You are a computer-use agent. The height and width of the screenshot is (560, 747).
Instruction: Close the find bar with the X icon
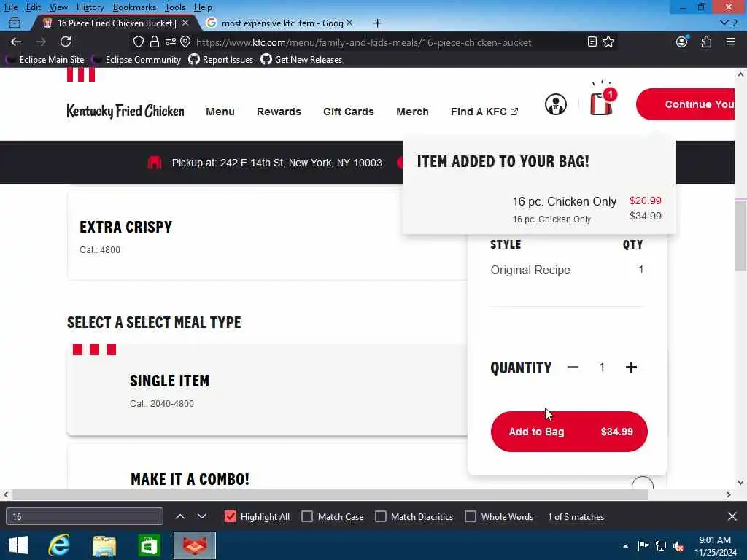[x=732, y=516]
